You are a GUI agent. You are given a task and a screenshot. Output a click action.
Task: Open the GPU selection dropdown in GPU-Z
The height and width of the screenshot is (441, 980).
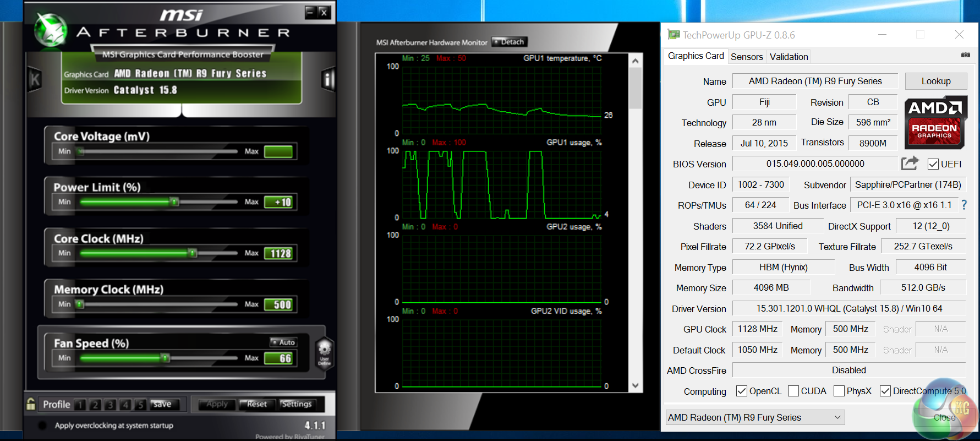755,417
